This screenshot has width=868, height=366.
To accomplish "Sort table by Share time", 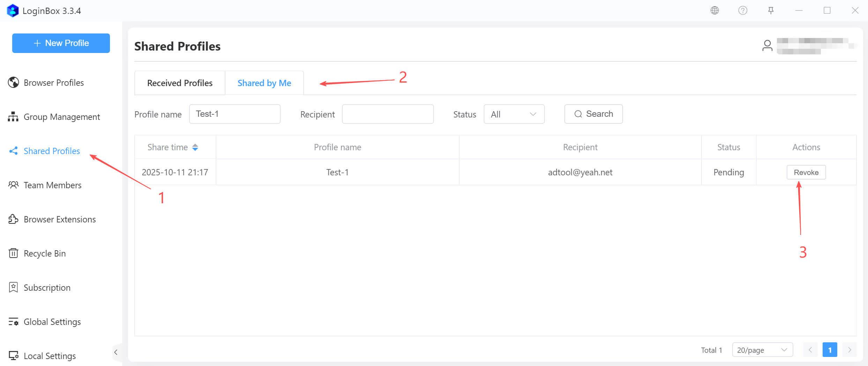I will click(195, 147).
